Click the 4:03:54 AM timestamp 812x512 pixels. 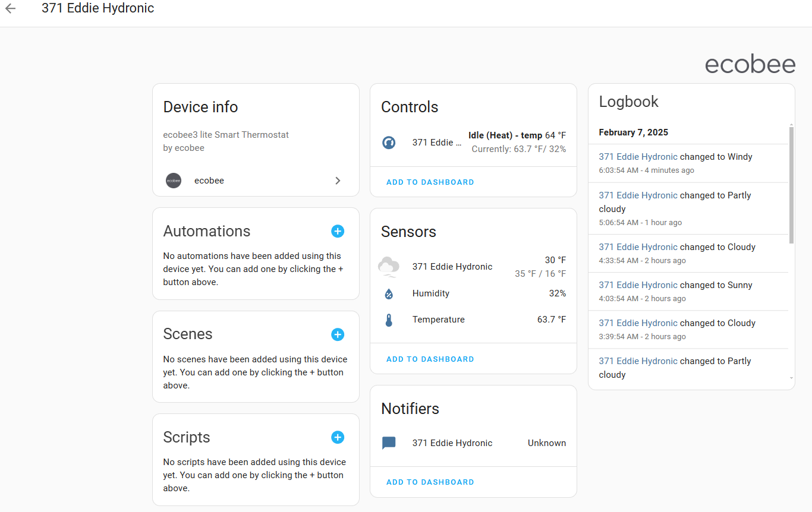coord(619,299)
